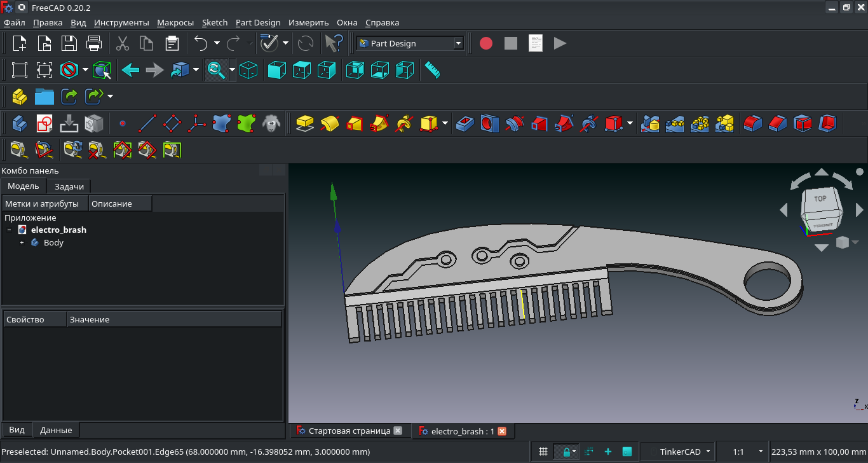Click the Execute macro play button
The height and width of the screenshot is (463, 868).
pyautogui.click(x=560, y=43)
